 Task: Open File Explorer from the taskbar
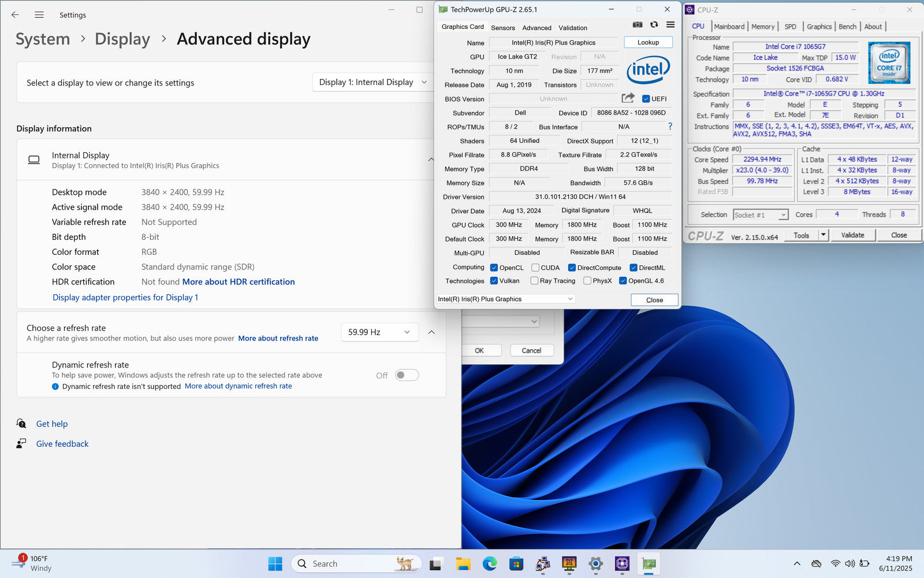pos(463,564)
